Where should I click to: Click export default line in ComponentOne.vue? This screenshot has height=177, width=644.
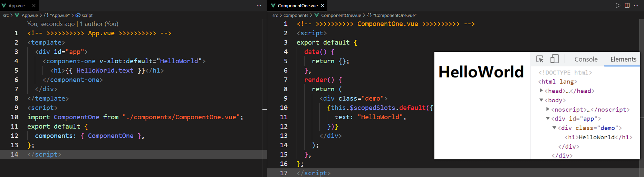(327, 43)
